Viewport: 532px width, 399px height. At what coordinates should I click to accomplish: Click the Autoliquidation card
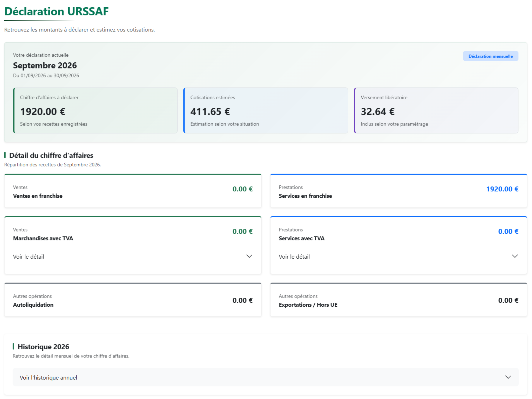click(x=133, y=300)
